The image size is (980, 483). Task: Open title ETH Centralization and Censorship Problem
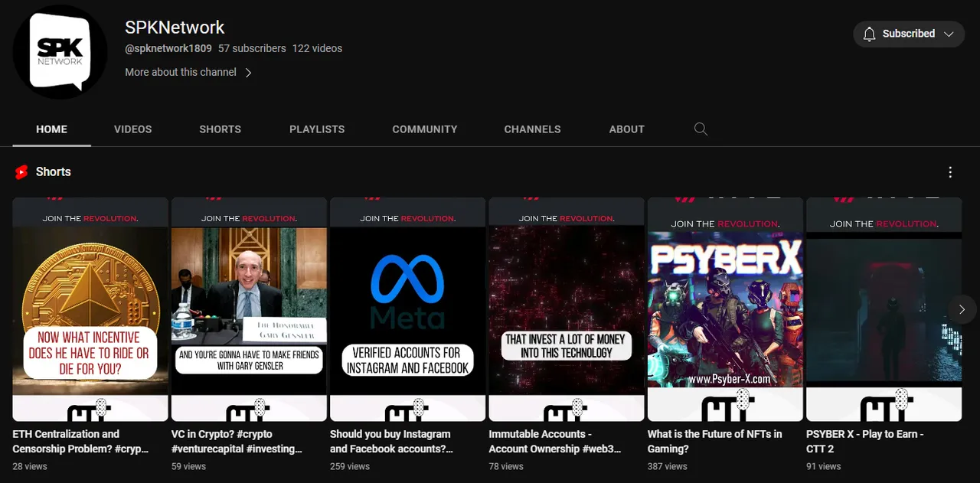coord(80,442)
